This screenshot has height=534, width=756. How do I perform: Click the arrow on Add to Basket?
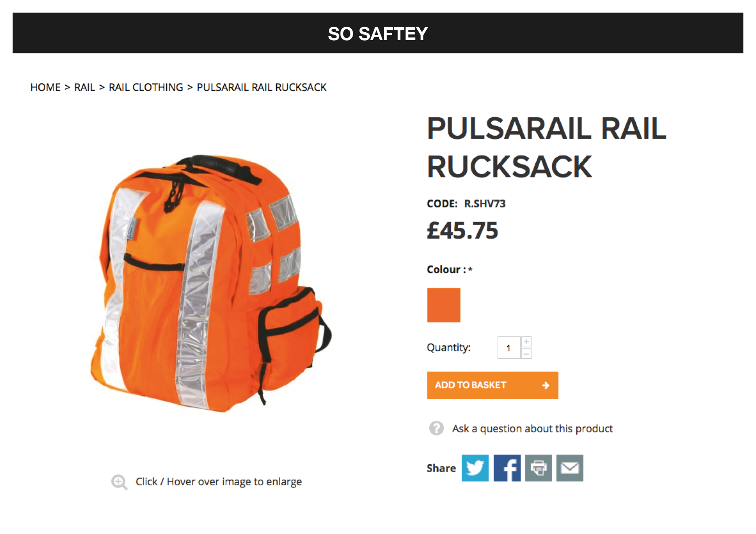coord(546,385)
